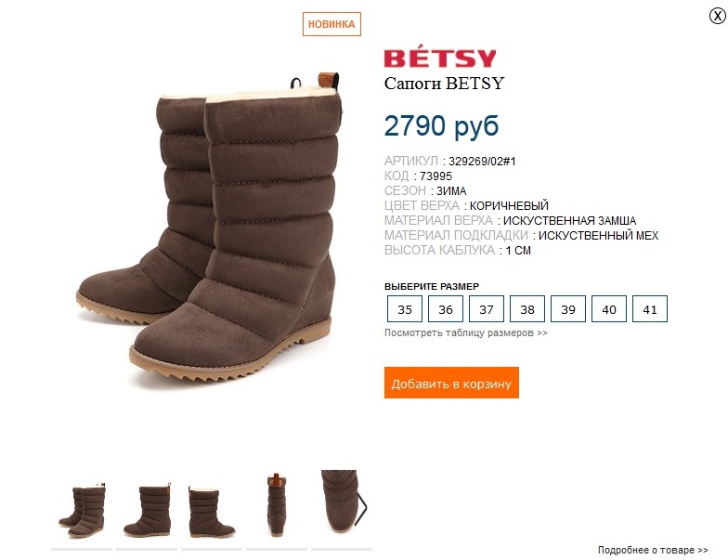Show first thumbnail of boot pair
The width and height of the screenshot is (728, 560).
(x=82, y=511)
